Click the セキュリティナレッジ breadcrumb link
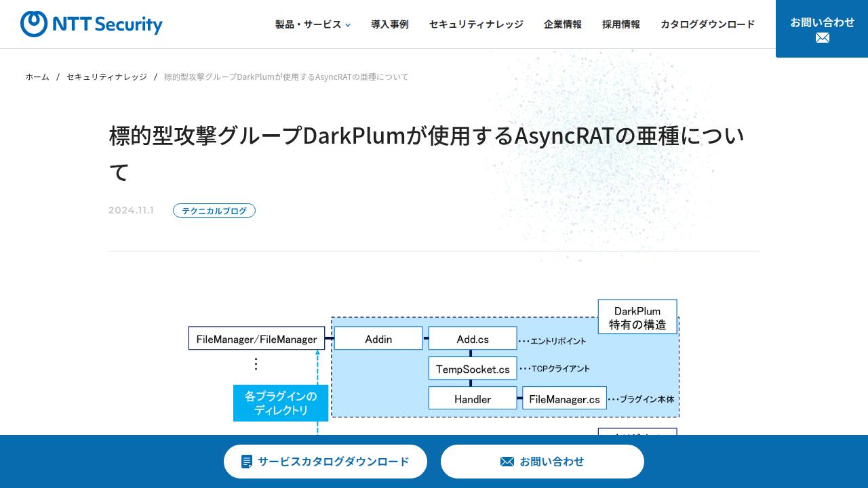Screen dimensions: 868x488 pos(106,77)
